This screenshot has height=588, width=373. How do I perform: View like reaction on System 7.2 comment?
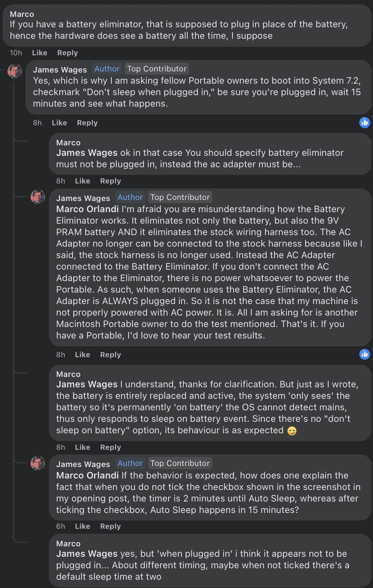[x=365, y=122]
